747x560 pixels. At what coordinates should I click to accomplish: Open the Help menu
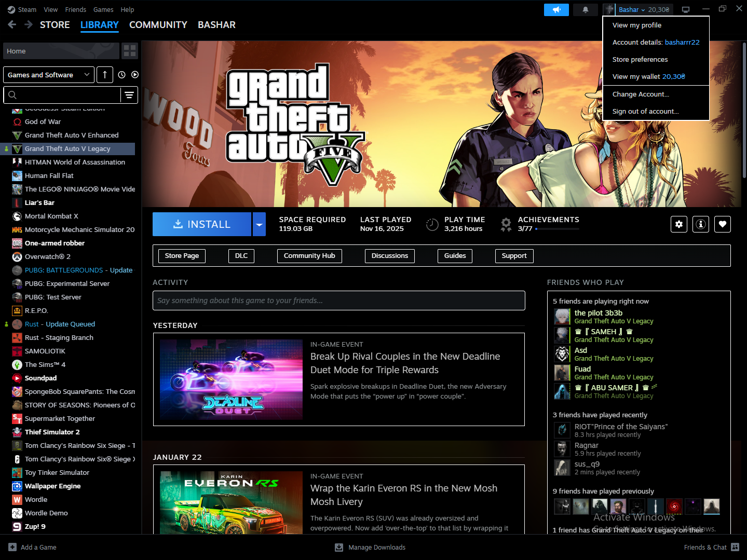[127, 9]
